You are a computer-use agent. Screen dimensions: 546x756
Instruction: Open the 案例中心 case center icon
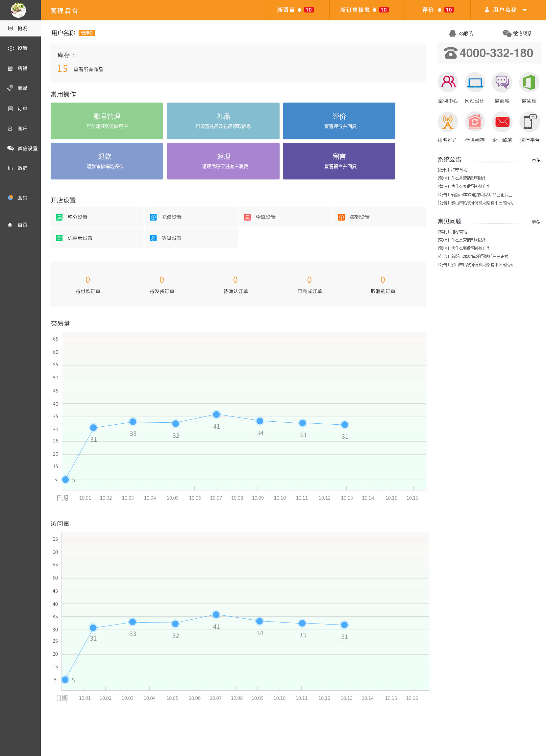(448, 82)
